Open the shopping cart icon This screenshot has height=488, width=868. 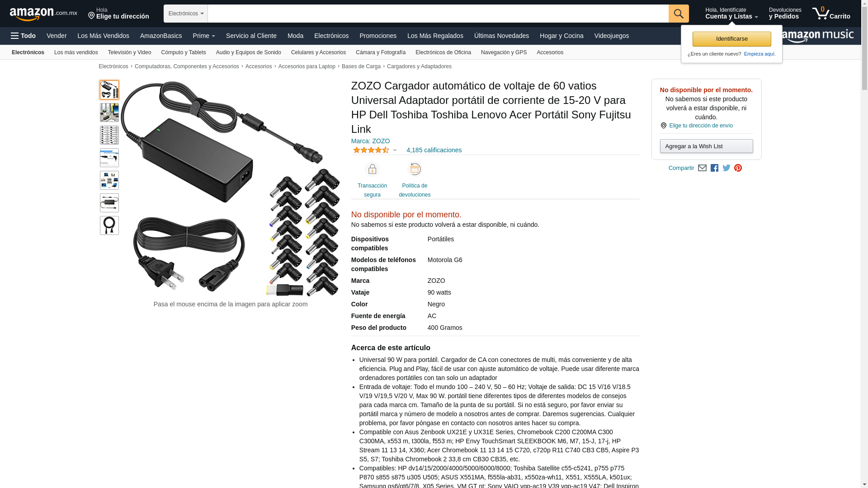coord(831,14)
